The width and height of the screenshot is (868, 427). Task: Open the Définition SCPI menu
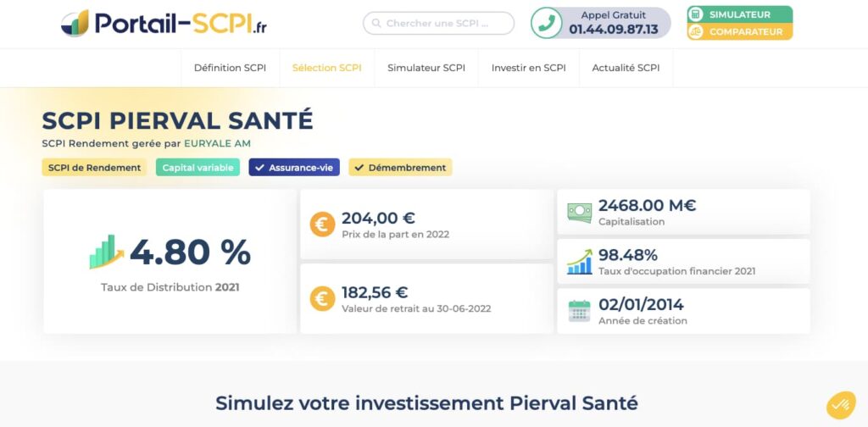click(231, 68)
